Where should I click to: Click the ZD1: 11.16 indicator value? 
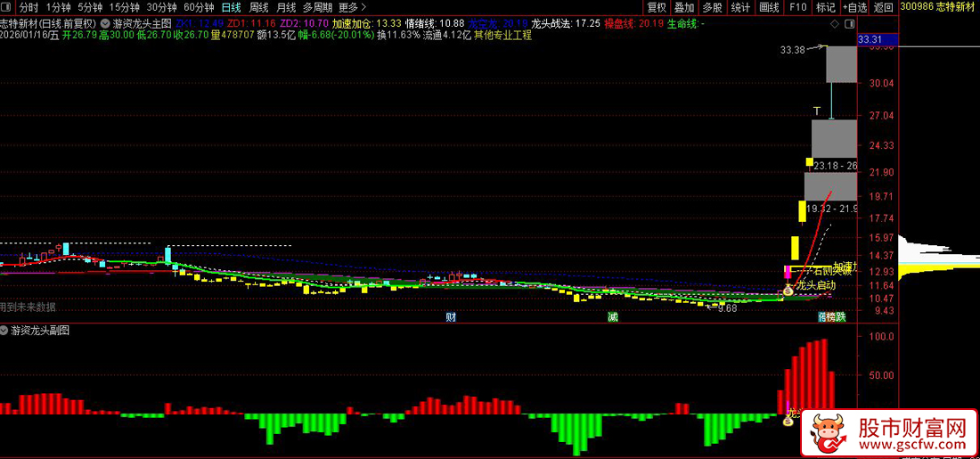point(250,23)
